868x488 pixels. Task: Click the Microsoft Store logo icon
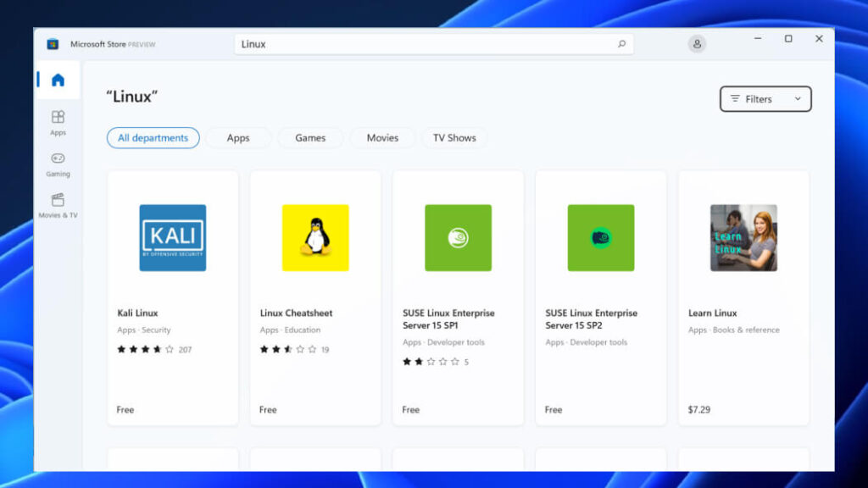(x=53, y=44)
